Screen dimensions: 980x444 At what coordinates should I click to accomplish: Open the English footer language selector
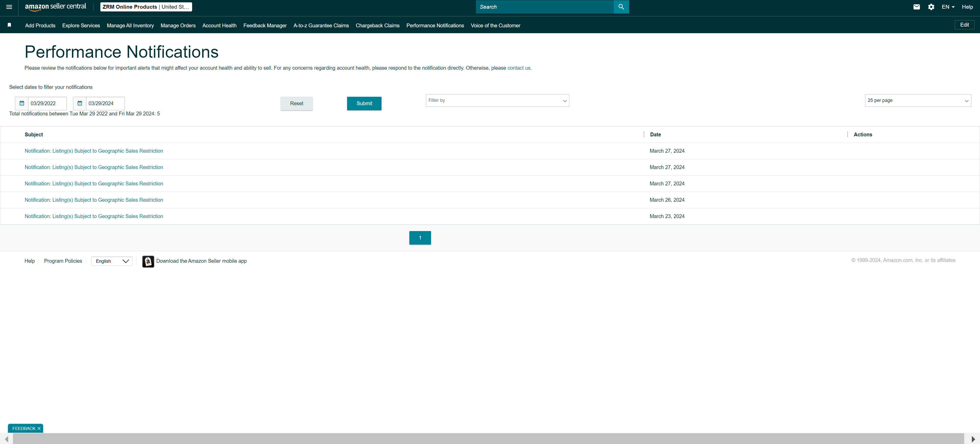coord(112,261)
